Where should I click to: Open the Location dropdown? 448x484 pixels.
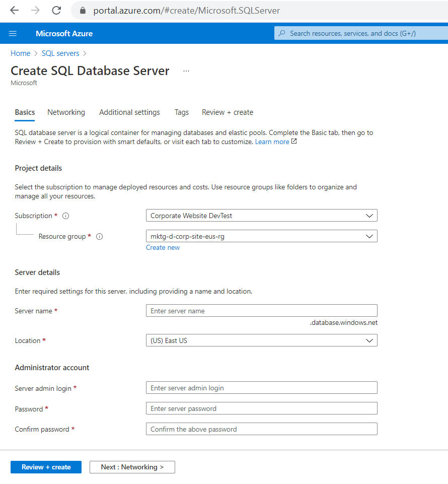click(261, 340)
